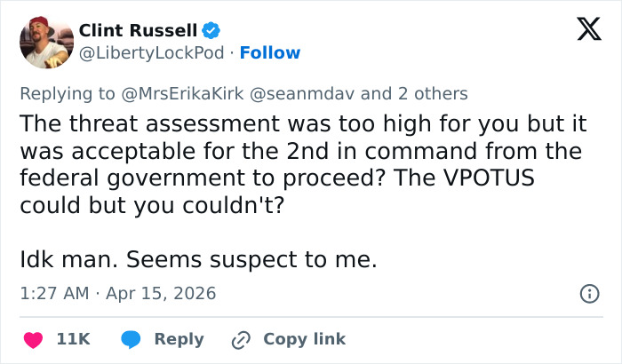Click the blue verified badge
This screenshot has width=622, height=364.
coord(211,31)
